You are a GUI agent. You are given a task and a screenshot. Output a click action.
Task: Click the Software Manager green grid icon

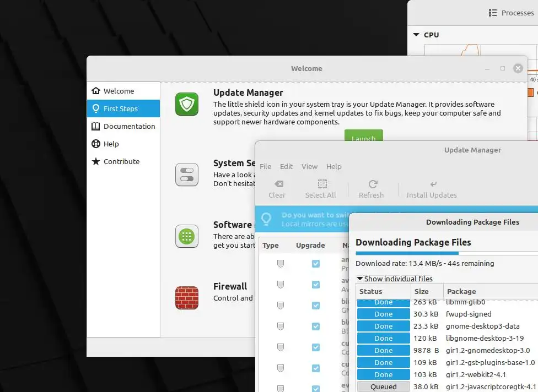point(187,236)
